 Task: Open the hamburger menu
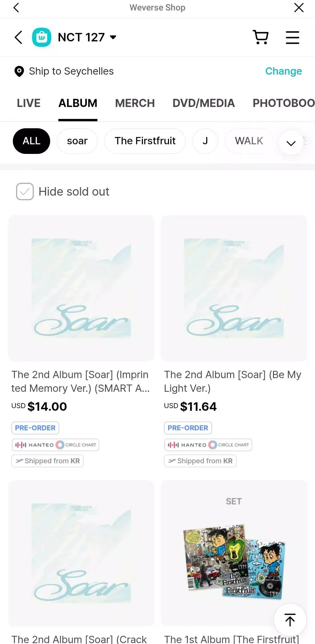pyautogui.click(x=292, y=37)
